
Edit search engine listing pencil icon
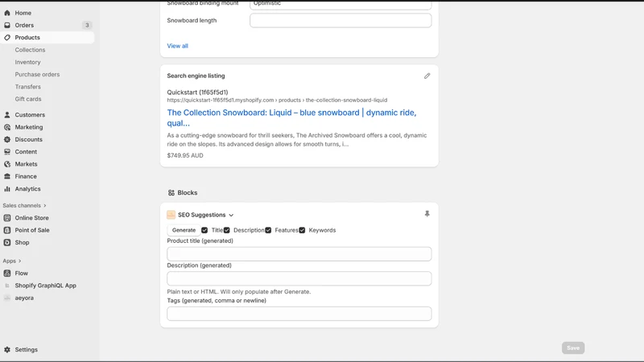427,76
